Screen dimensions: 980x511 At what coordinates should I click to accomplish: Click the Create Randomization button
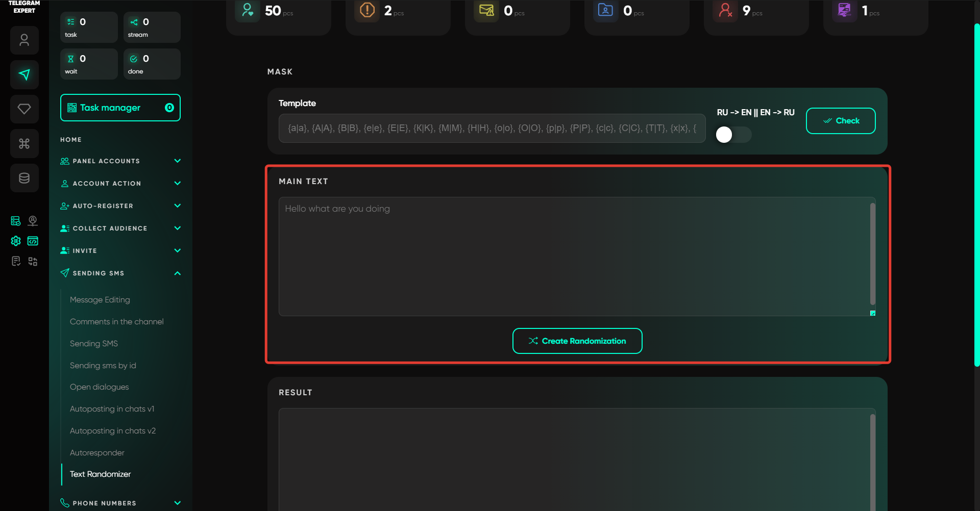577,341
